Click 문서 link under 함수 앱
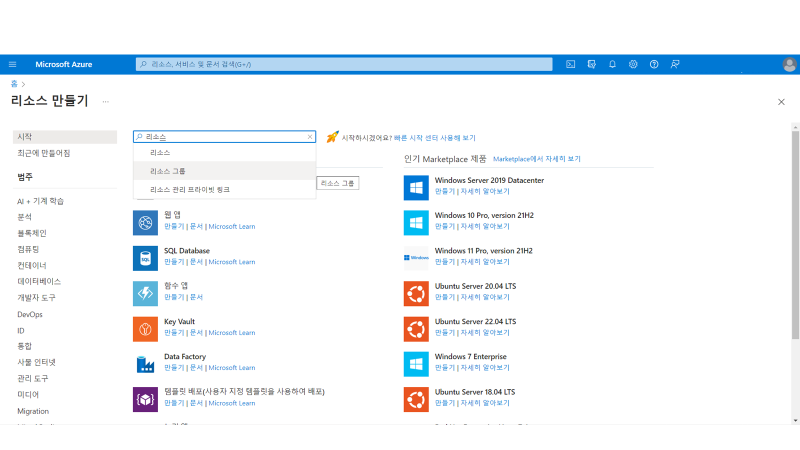This screenshot has height=450, width=800. pos(196,297)
